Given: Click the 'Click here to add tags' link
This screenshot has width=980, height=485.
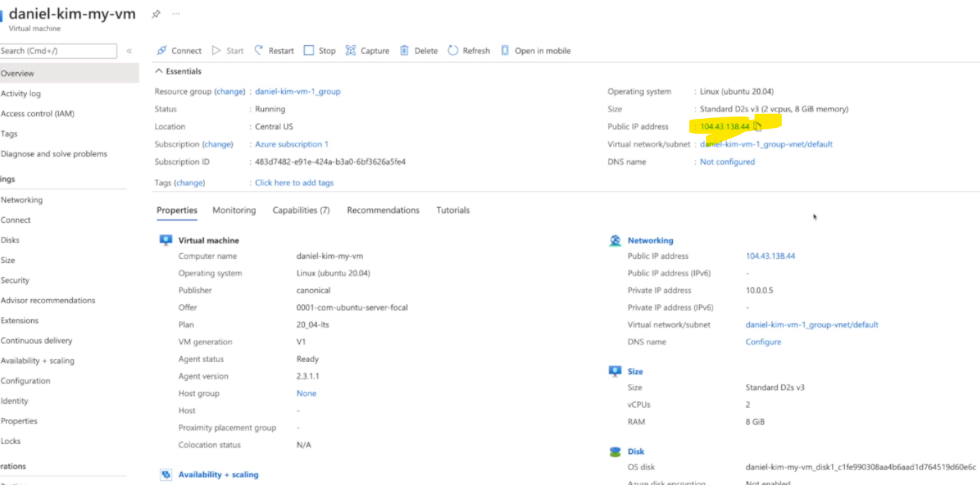Looking at the screenshot, I should coord(294,182).
